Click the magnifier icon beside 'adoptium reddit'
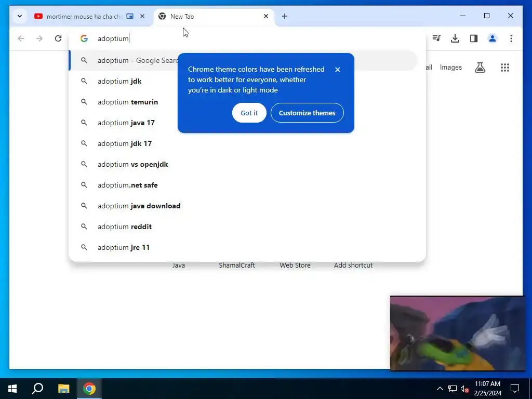 [x=84, y=227]
